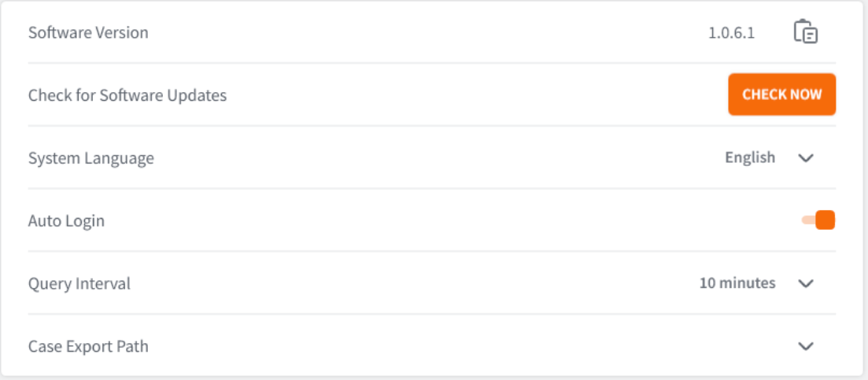Click the Case Export Path label
Image resolution: width=868 pixels, height=380 pixels.
pyautogui.click(x=88, y=347)
